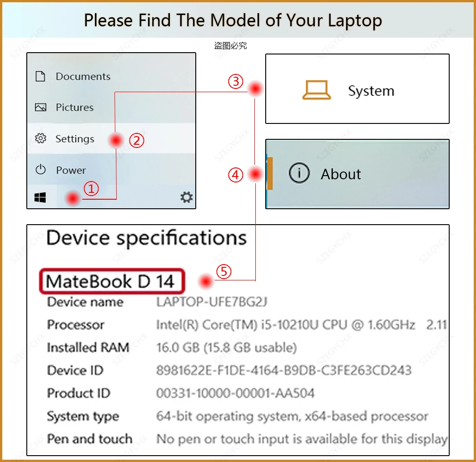This screenshot has height=462, width=476.
Task: Click the About section label
Action: coord(340,174)
